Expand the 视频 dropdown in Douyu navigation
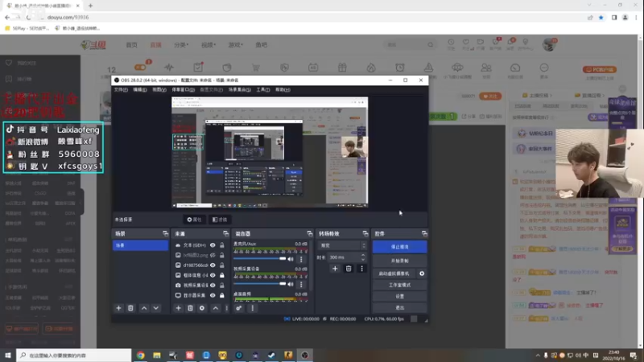This screenshot has height=362, width=644. 208,45
